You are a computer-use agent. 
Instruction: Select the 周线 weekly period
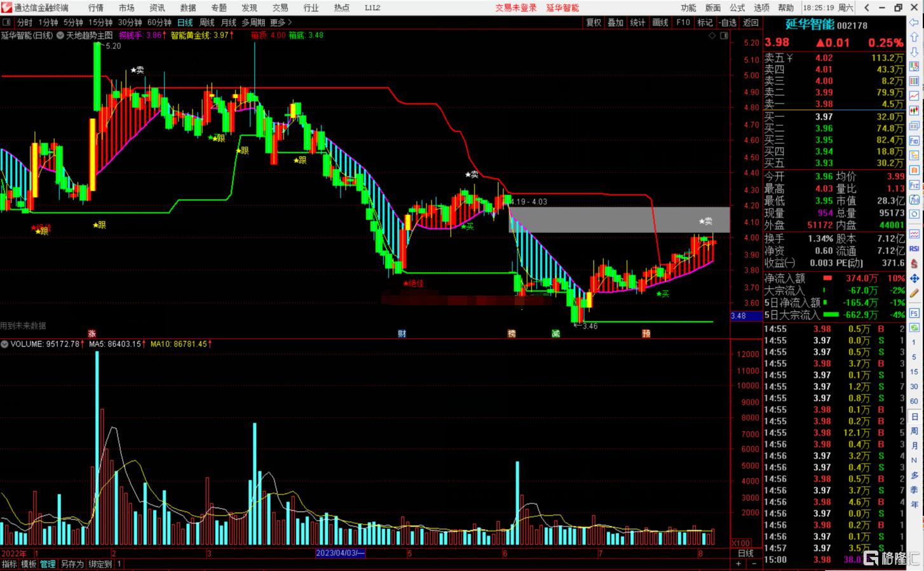coord(207,22)
